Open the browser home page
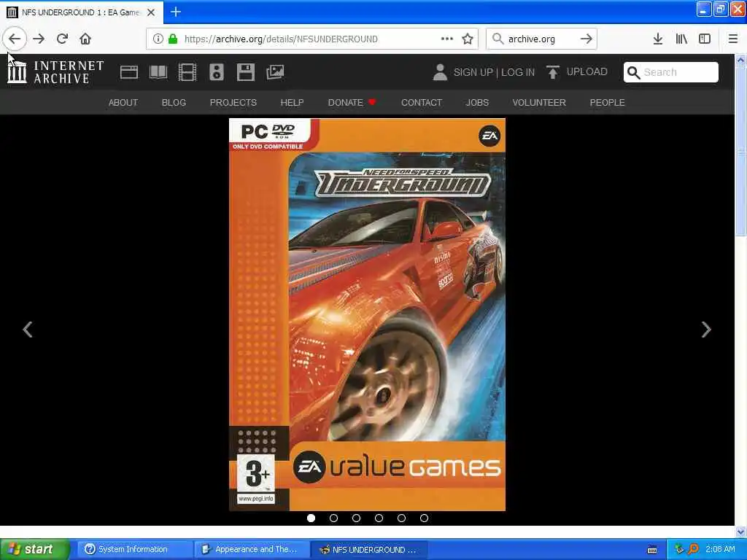This screenshot has height=560, width=747. 85,39
